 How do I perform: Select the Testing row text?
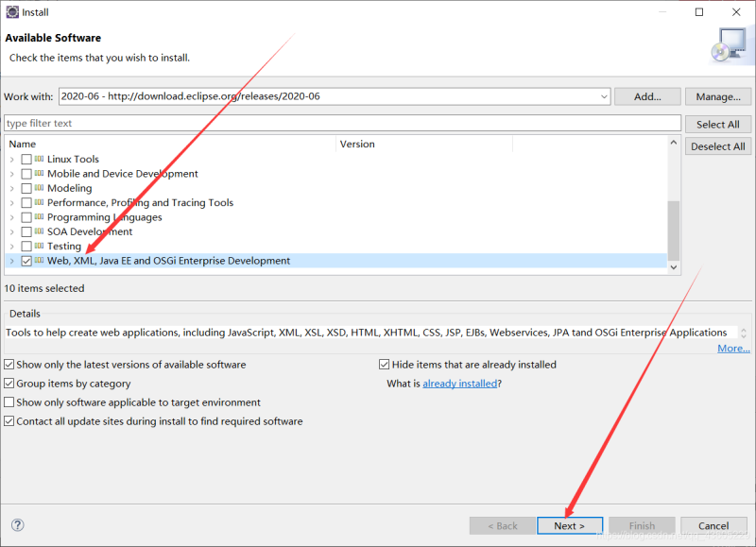click(x=64, y=246)
